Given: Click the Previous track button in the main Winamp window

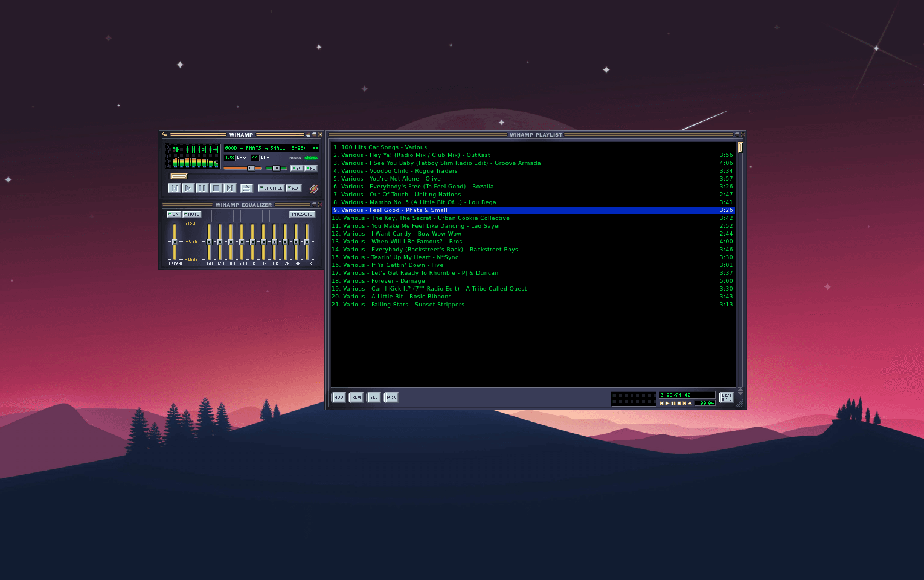Looking at the screenshot, I should [x=175, y=188].
